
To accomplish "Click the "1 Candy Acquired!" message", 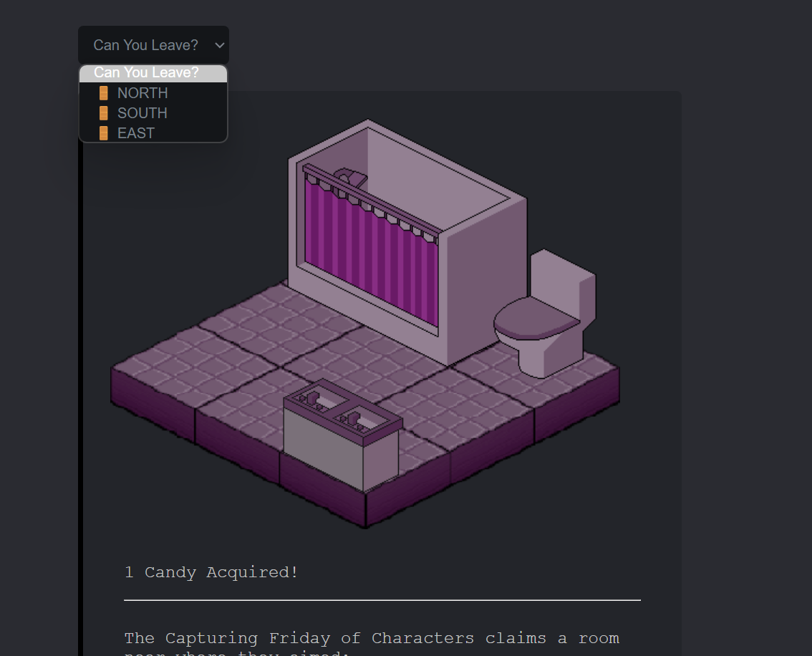I will [211, 572].
